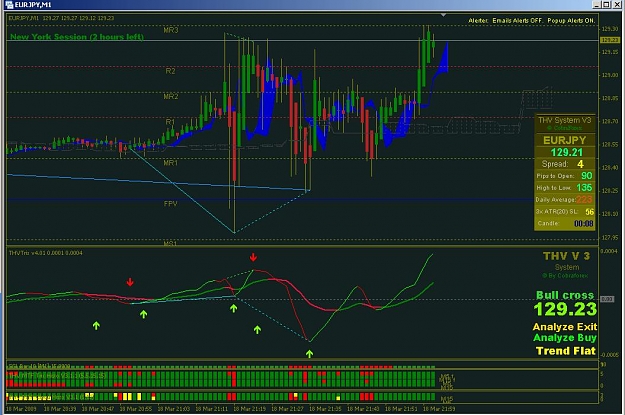This screenshot has height=415, width=625.
Task: Click the 'High to Low: 135' row
Action: pos(564,188)
